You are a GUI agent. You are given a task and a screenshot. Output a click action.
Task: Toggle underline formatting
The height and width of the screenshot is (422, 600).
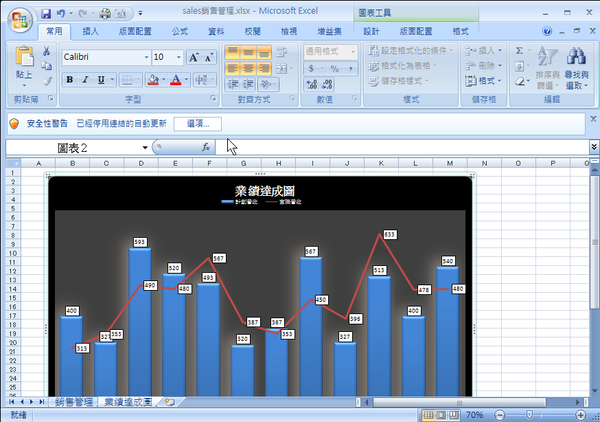[101, 80]
